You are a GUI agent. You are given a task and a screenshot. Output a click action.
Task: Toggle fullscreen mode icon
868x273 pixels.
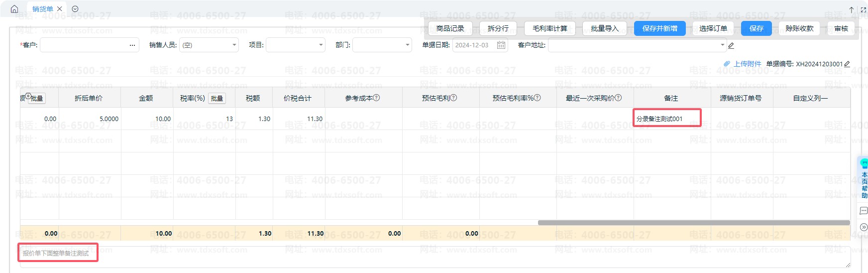[863, 9]
